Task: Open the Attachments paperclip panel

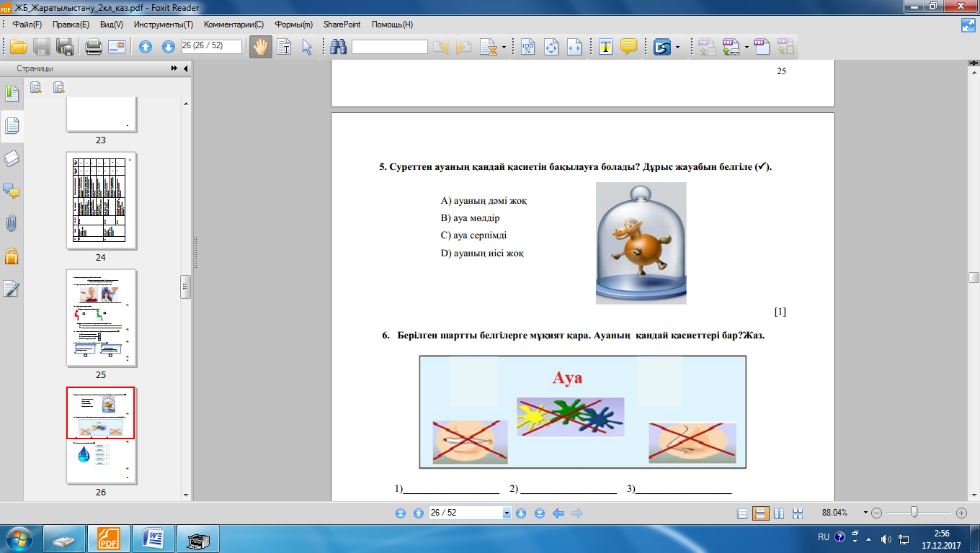Action: [12, 223]
